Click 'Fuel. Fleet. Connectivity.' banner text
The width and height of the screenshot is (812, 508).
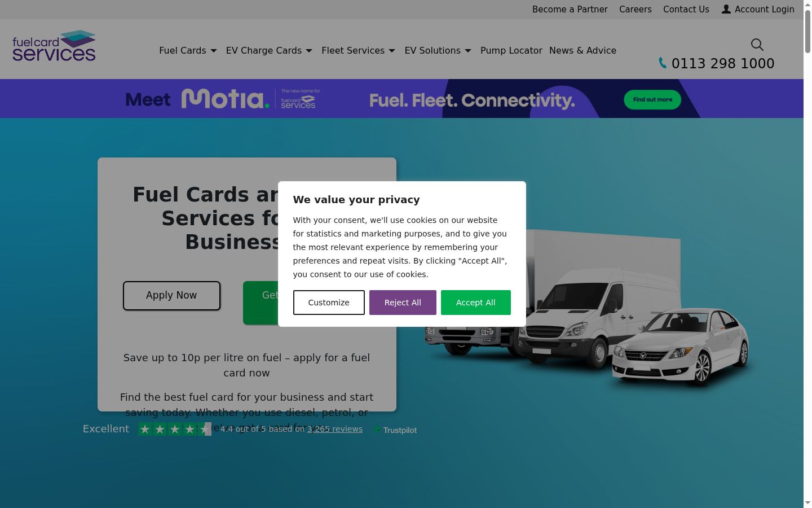pyautogui.click(x=472, y=100)
